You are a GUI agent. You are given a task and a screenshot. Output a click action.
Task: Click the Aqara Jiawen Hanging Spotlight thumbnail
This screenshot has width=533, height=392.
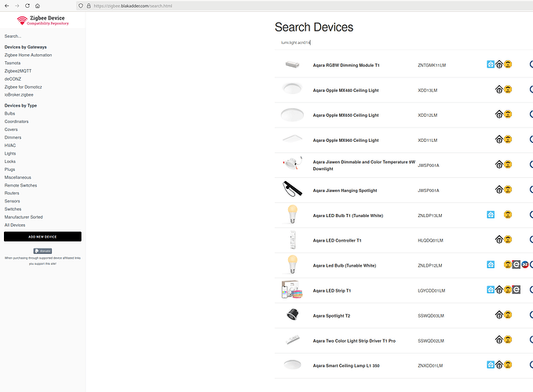pos(291,190)
